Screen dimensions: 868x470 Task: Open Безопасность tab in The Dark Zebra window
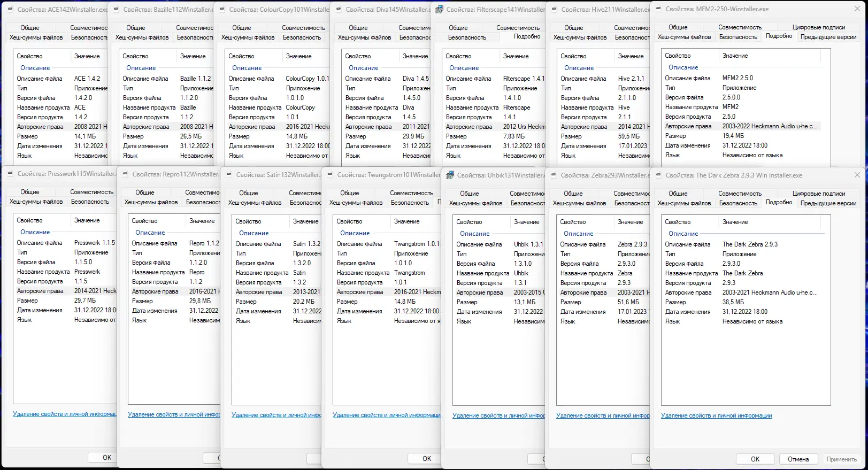click(x=738, y=203)
